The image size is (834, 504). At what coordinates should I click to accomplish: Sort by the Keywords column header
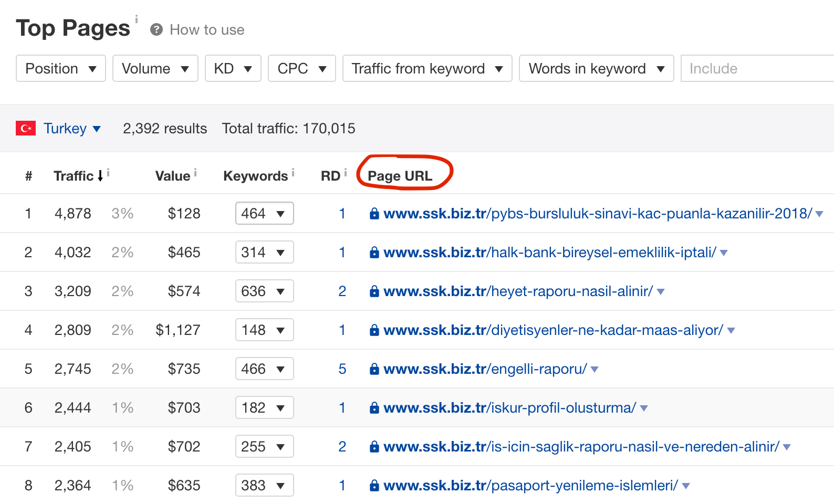point(256,176)
